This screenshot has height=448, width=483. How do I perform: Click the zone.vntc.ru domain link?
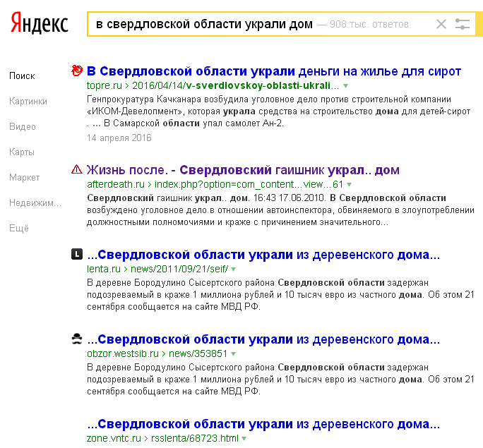[x=114, y=438]
